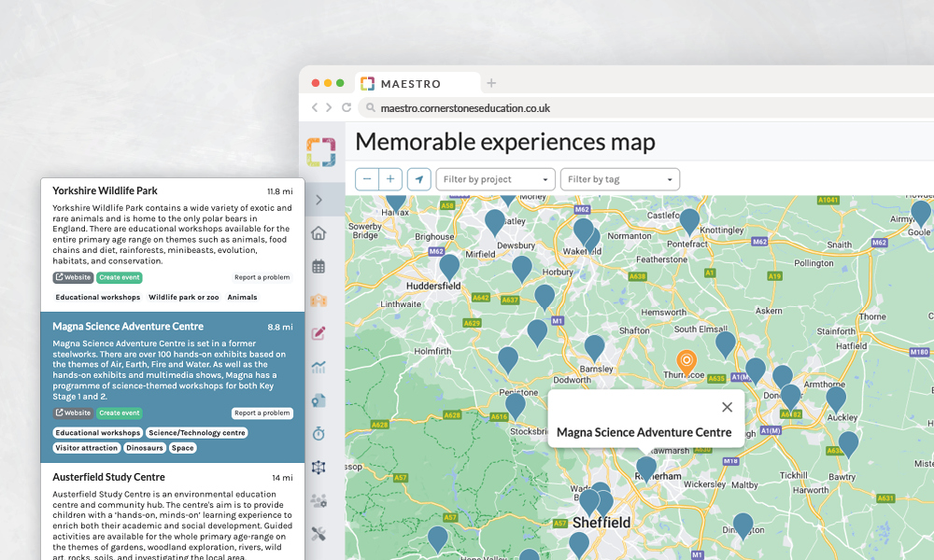This screenshot has width=934, height=560.
Task: Click Report a problem for Magna Science
Action: (x=262, y=413)
